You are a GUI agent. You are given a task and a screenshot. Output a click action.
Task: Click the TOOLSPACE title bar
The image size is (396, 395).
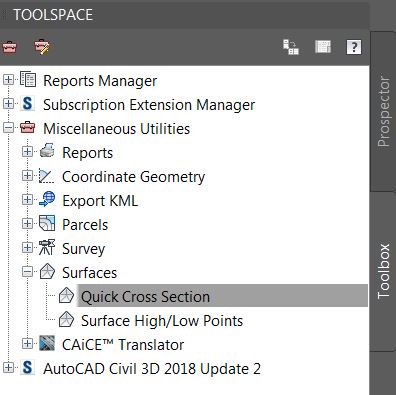[184, 15]
